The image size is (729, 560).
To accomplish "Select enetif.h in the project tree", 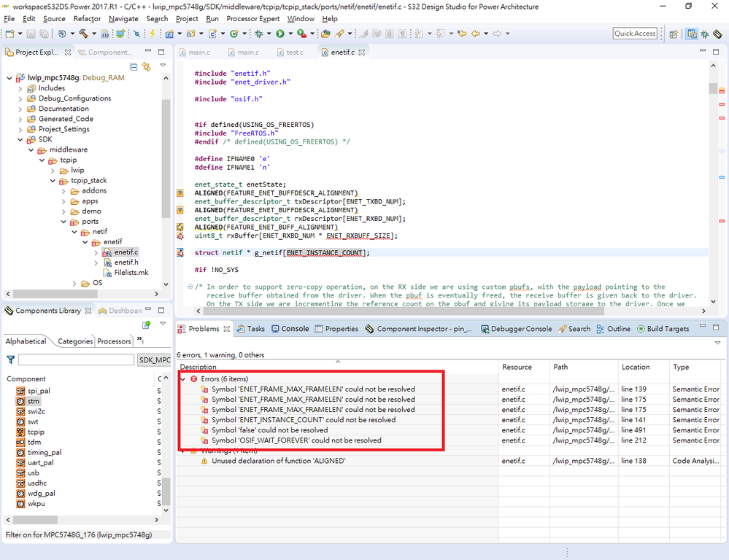I will click(126, 262).
